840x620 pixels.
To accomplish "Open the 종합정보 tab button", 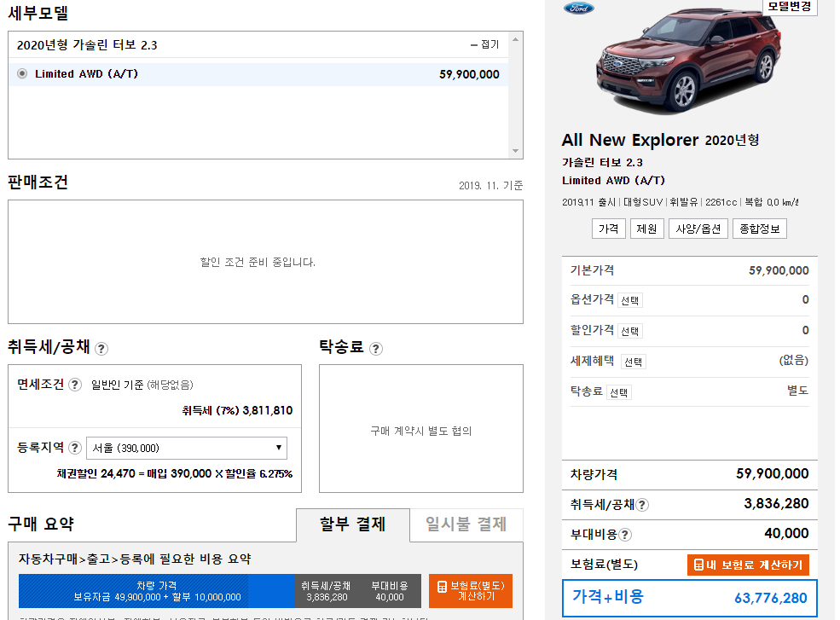I will click(x=760, y=229).
